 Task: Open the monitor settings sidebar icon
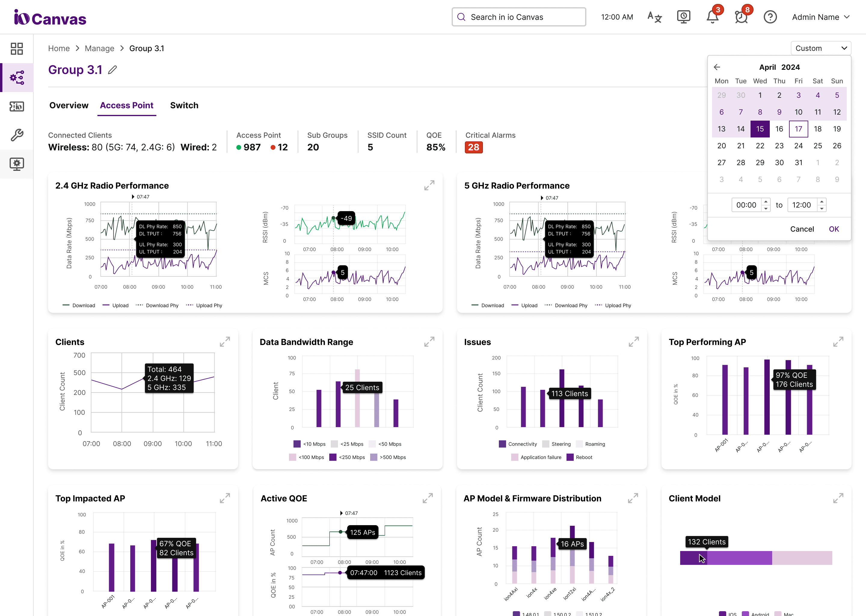(17, 164)
